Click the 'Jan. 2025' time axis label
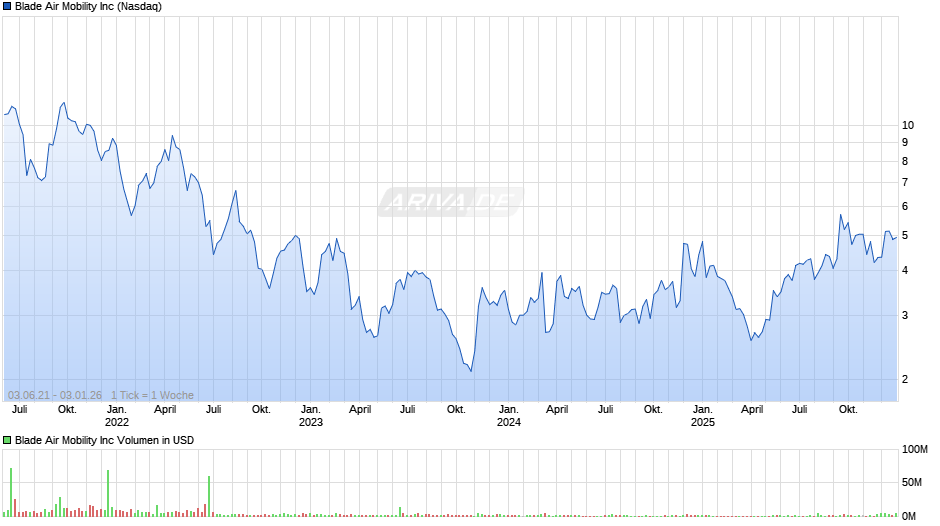940x526 pixels. point(703,416)
